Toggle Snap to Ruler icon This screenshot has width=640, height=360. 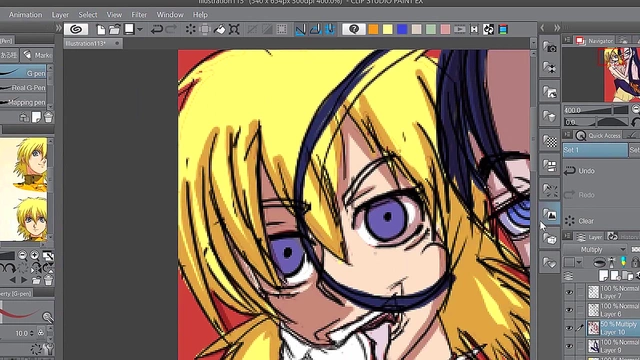click(x=300, y=29)
